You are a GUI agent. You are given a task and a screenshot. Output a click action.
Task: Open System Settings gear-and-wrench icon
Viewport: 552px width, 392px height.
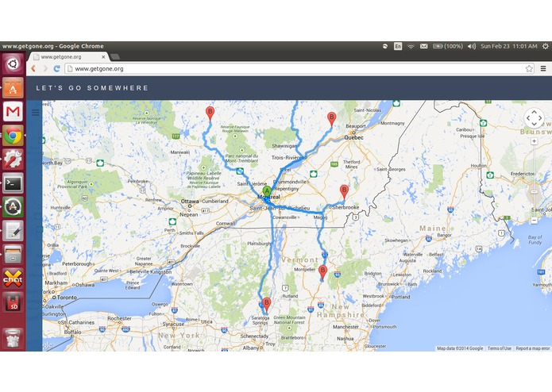(13, 159)
